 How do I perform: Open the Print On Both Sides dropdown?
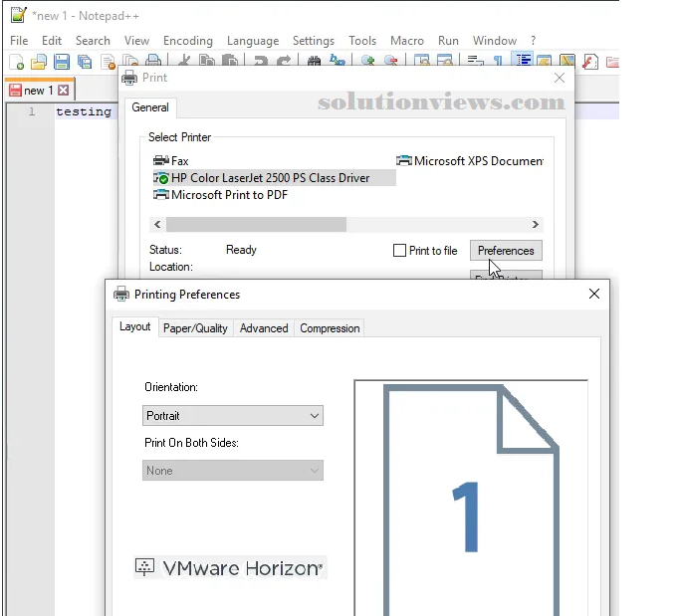point(232,471)
